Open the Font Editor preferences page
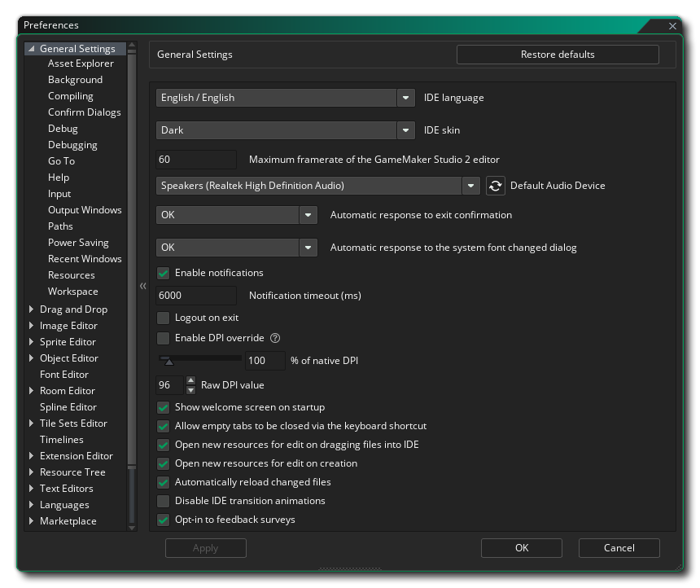This screenshot has height=588, width=700. tap(64, 375)
